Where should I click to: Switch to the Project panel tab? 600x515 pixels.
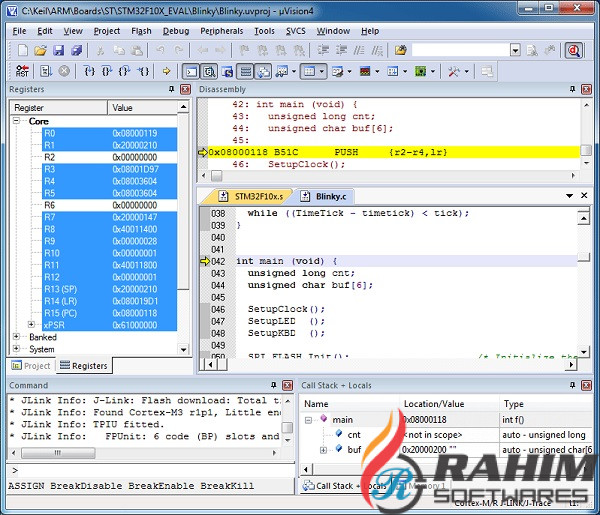[31, 366]
